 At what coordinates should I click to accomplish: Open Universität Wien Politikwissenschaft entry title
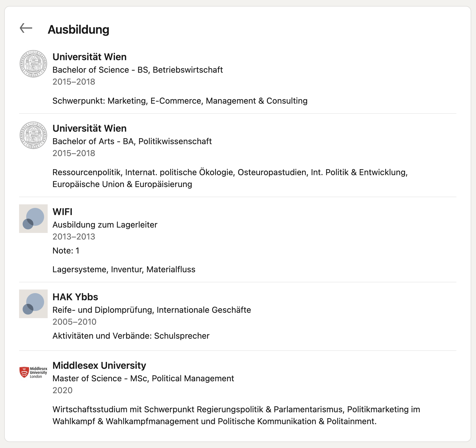click(90, 128)
